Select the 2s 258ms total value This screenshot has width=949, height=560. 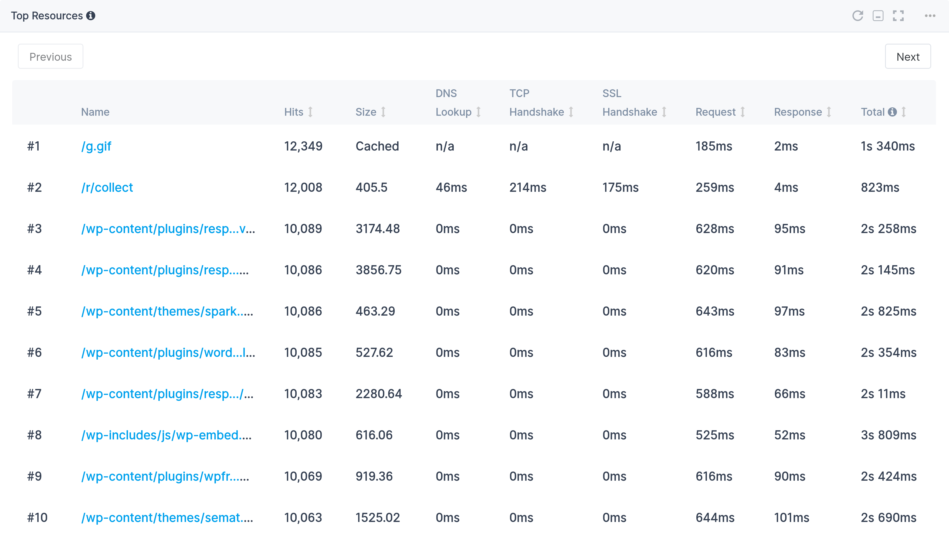click(x=889, y=229)
